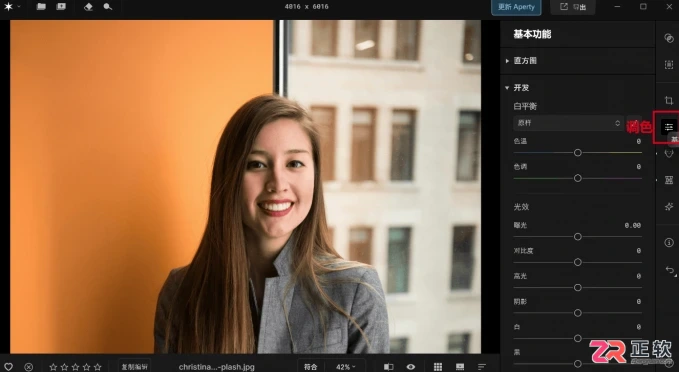The image size is (679, 372).
Task: Open the folder icon in top toolbar
Action: 41,6
